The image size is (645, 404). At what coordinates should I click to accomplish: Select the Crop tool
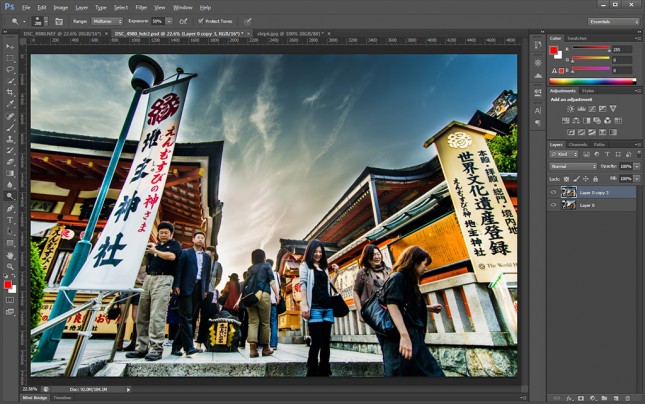(x=10, y=93)
